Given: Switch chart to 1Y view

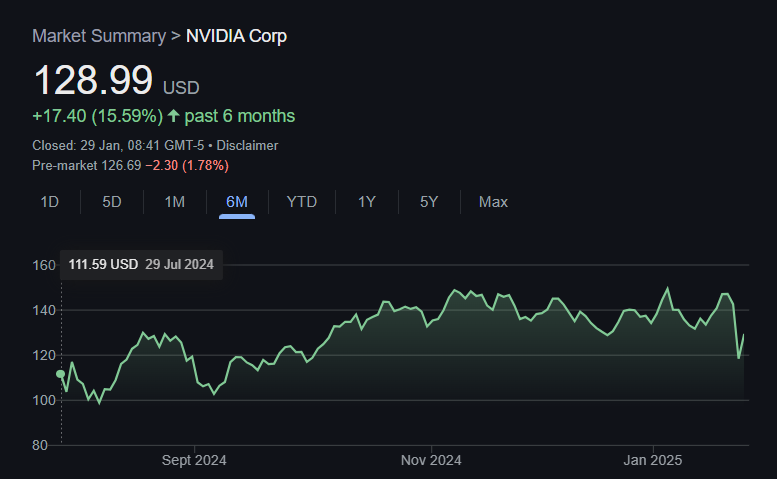Looking at the screenshot, I should pyautogui.click(x=367, y=202).
